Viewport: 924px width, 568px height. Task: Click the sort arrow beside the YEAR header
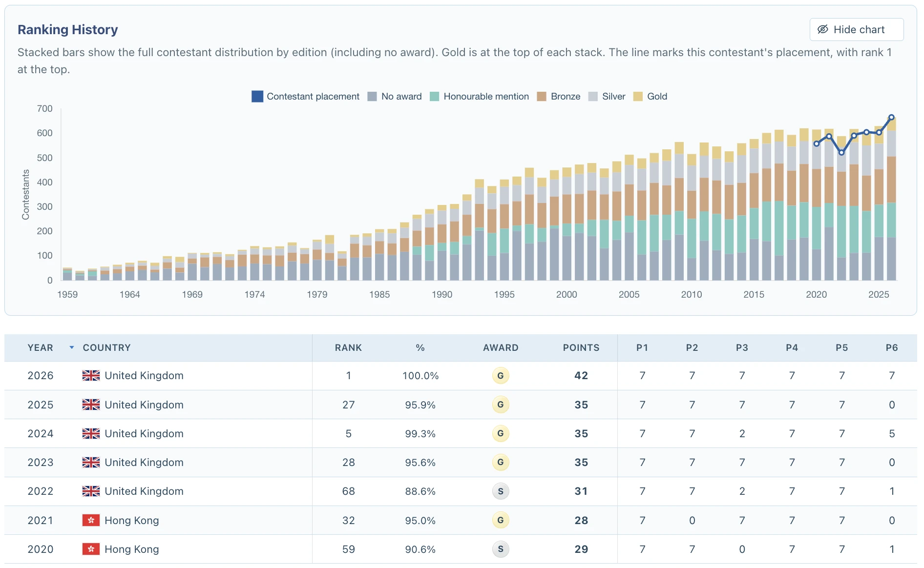coord(72,347)
